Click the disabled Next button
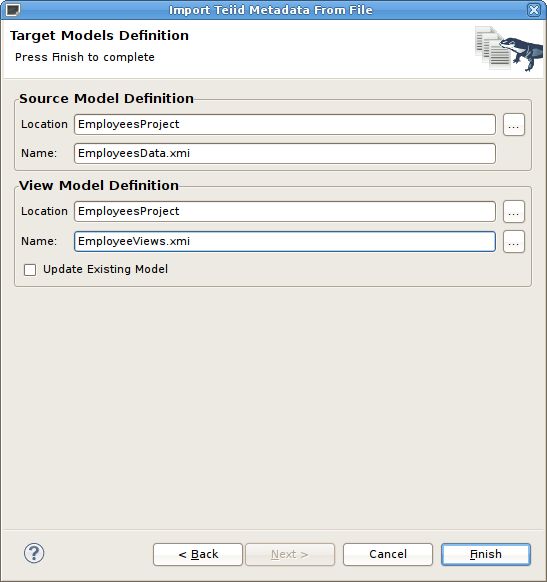The width and height of the screenshot is (547, 582). 290,554
